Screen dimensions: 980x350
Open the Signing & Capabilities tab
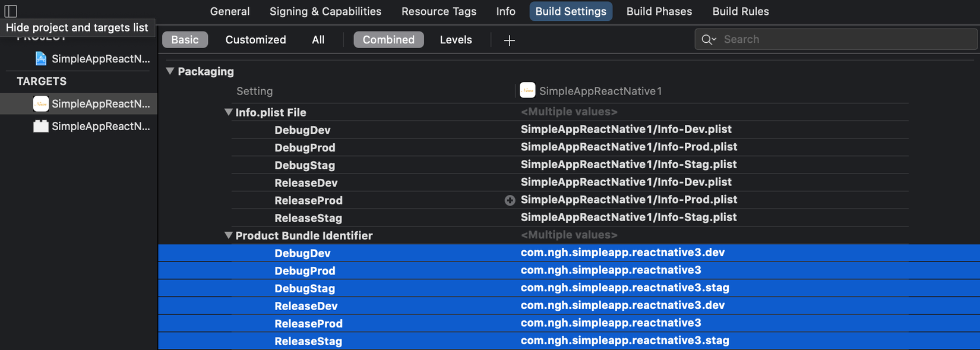click(x=325, y=11)
